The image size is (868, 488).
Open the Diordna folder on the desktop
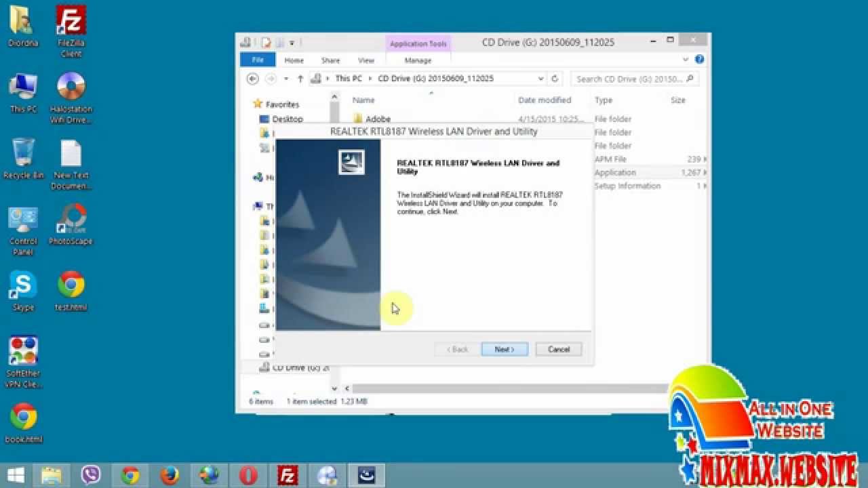click(x=23, y=27)
